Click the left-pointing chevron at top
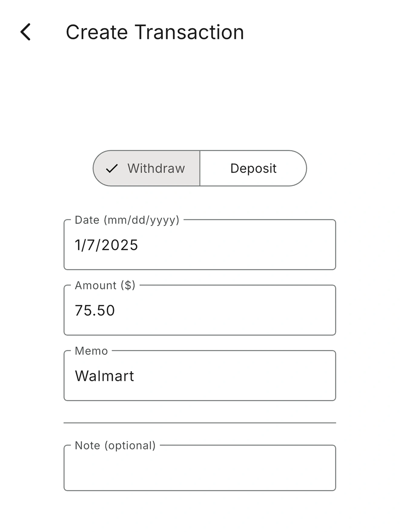The image size is (400, 532). pos(25,32)
